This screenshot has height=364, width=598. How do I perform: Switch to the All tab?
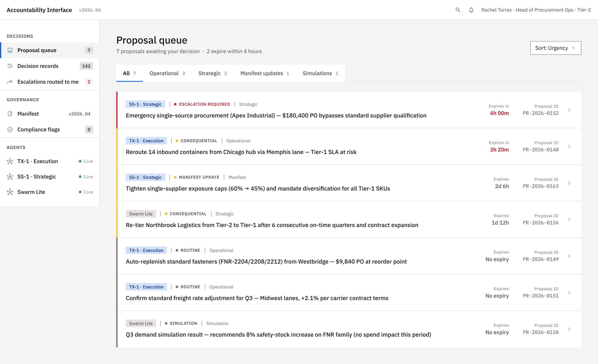[129, 73]
